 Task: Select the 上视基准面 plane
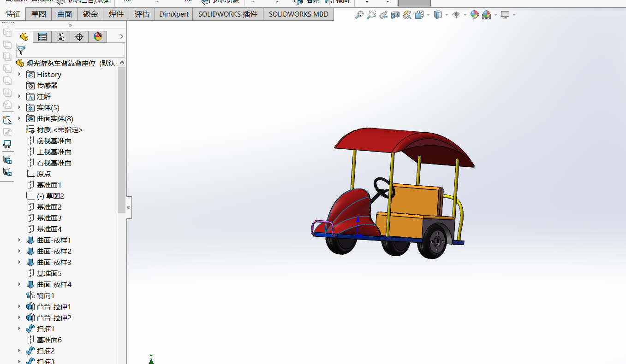(x=49, y=152)
